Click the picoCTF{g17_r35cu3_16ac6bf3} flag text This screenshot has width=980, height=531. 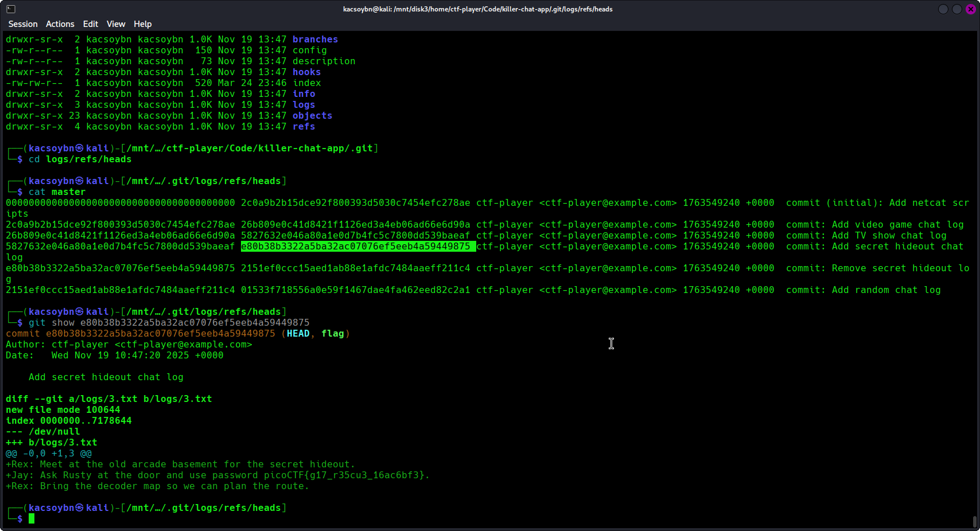coord(344,475)
